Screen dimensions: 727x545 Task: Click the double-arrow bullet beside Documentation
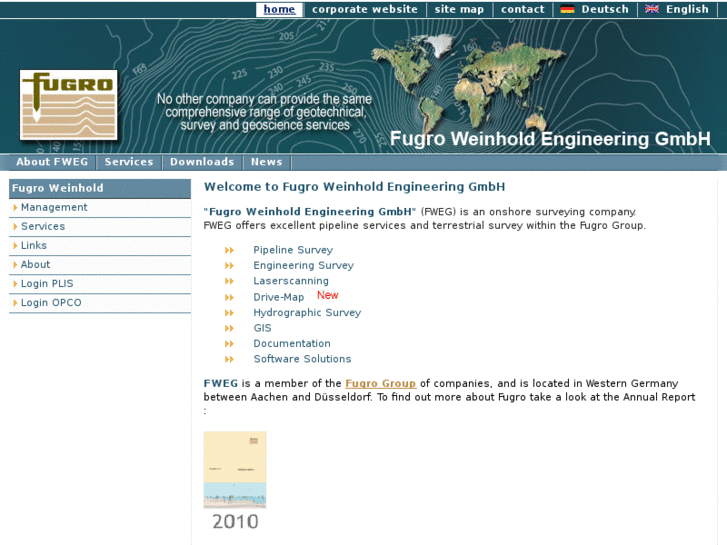[x=229, y=344]
